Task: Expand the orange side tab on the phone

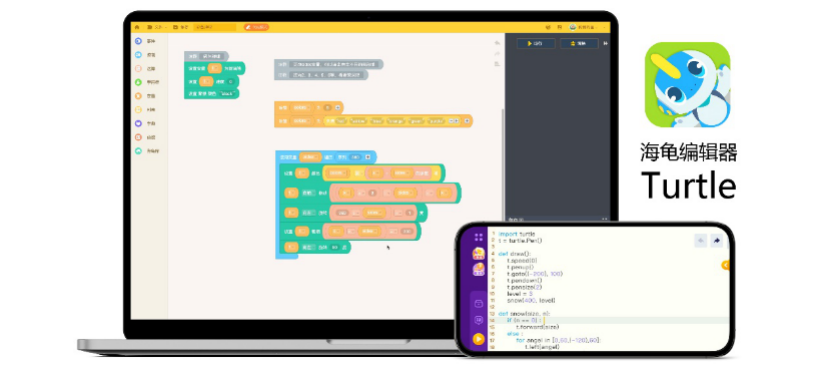Action: pyautogui.click(x=725, y=265)
